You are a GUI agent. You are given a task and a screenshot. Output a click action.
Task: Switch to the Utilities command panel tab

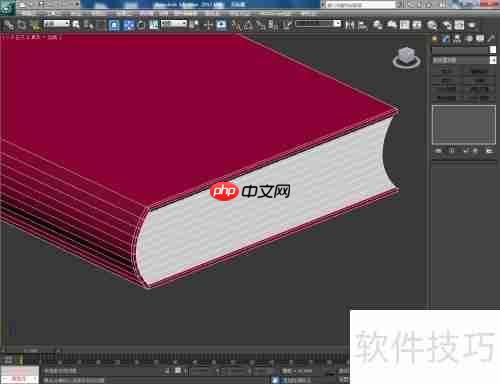coord(491,39)
